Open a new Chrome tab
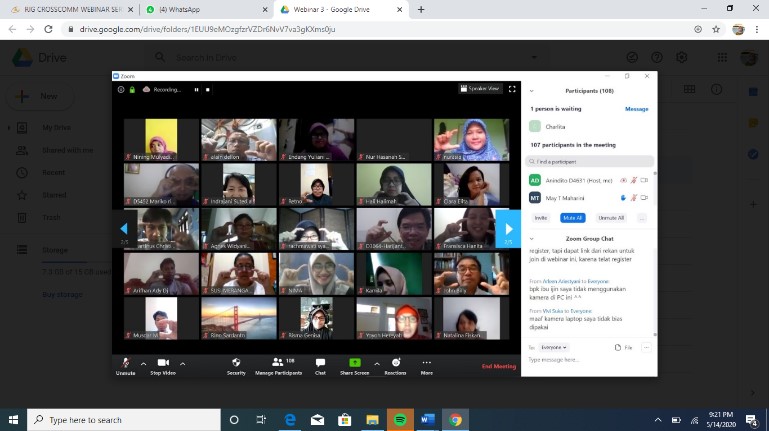Viewport: 769px width, 431px height. point(421,9)
